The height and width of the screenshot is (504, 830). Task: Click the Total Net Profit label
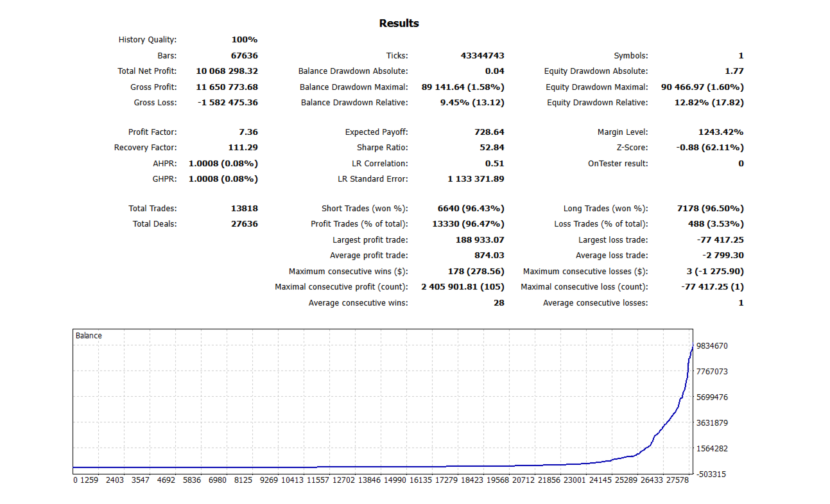pos(147,71)
